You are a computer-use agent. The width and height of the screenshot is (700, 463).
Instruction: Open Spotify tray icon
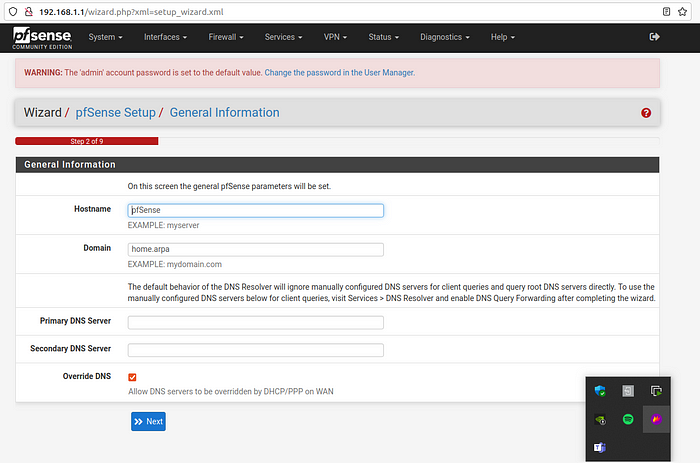(x=628, y=419)
